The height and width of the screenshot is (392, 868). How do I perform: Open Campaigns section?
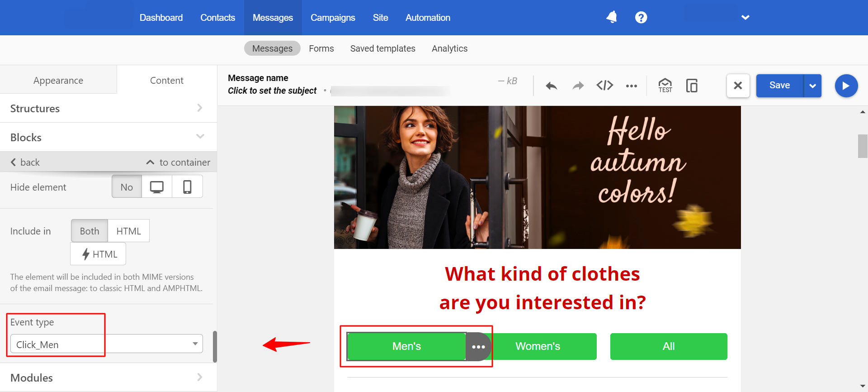point(333,18)
